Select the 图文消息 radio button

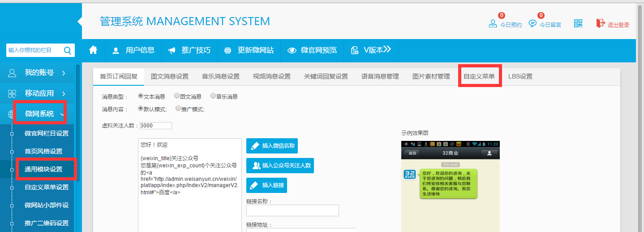[x=177, y=96]
